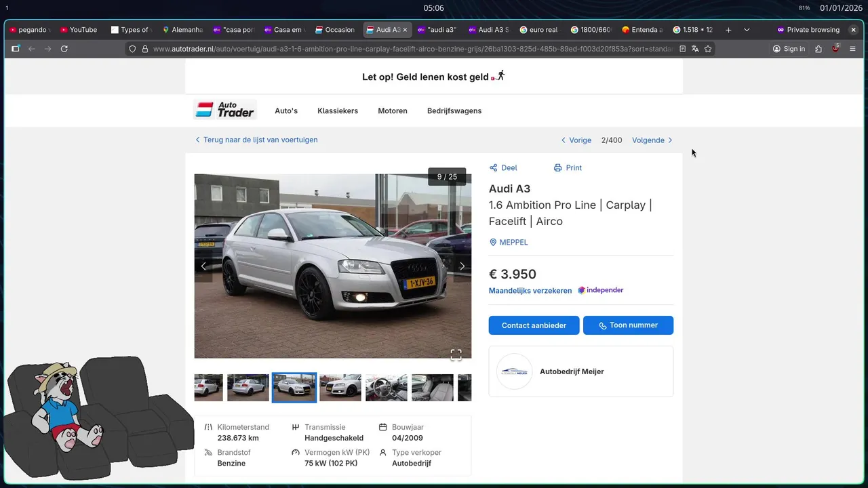Bookmark this page with the star icon
The width and height of the screenshot is (868, 488).
(708, 49)
